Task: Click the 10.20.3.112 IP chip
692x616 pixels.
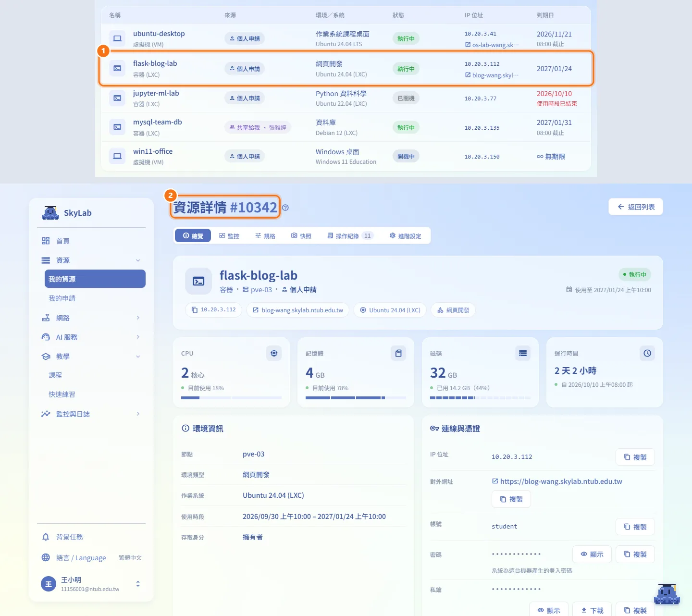Action: (213, 310)
